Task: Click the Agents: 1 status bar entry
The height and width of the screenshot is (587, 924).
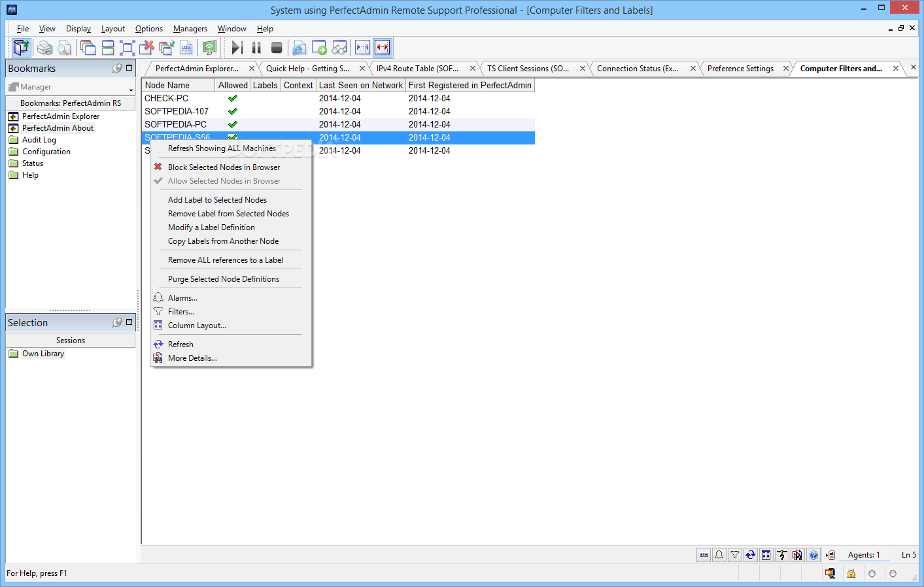Action: [864, 555]
